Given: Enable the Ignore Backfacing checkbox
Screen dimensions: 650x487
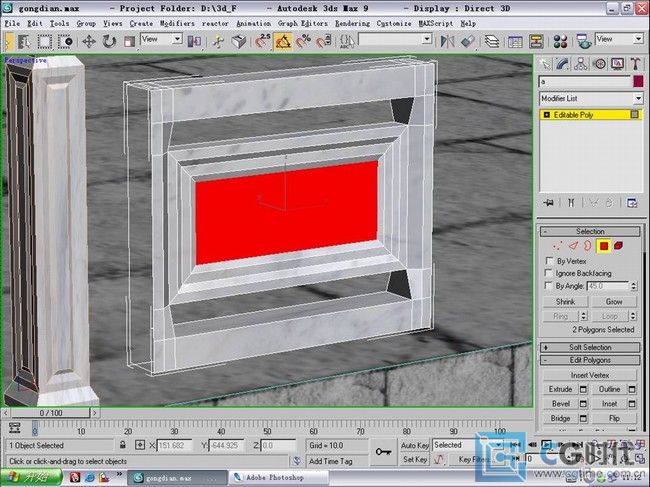Looking at the screenshot, I should coord(549,273).
